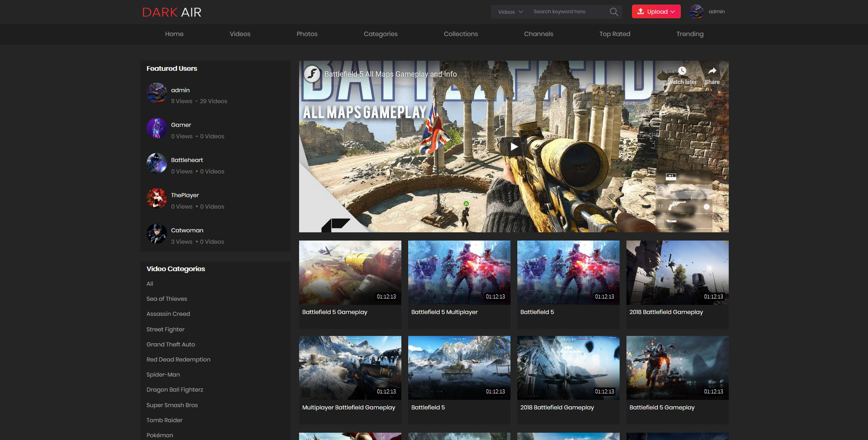The width and height of the screenshot is (868, 440).
Task: Open the Upload dropdown button
Action: pyautogui.click(x=656, y=11)
